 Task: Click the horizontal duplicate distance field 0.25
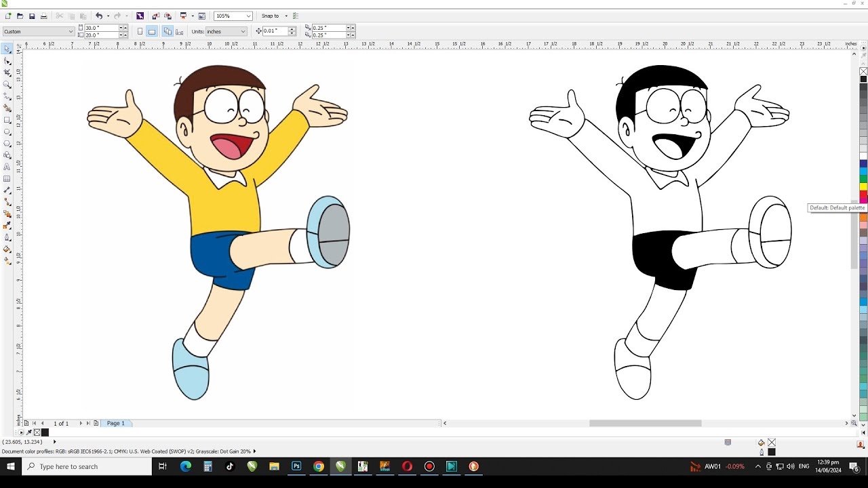pos(329,28)
